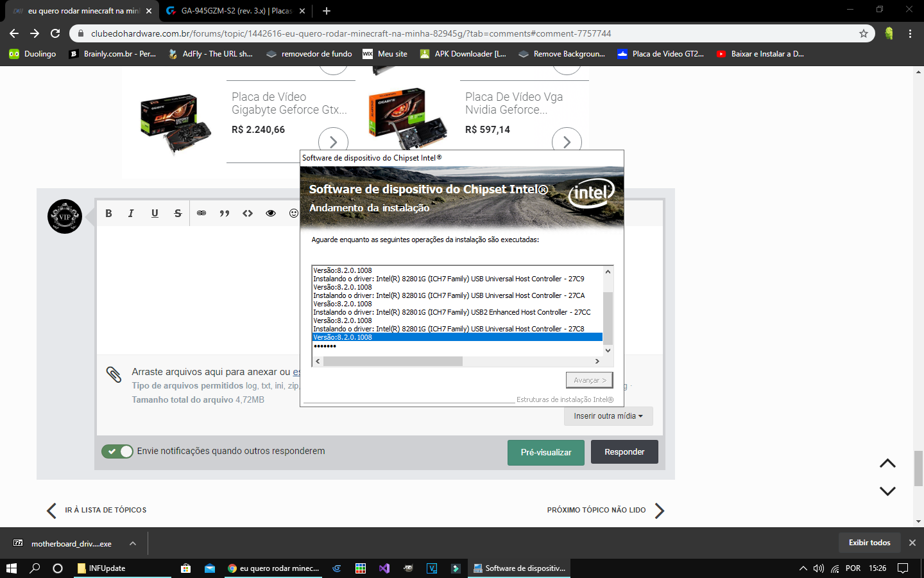The width and height of the screenshot is (924, 578).
Task: Open the AdFly bookmark
Action: 210,54
